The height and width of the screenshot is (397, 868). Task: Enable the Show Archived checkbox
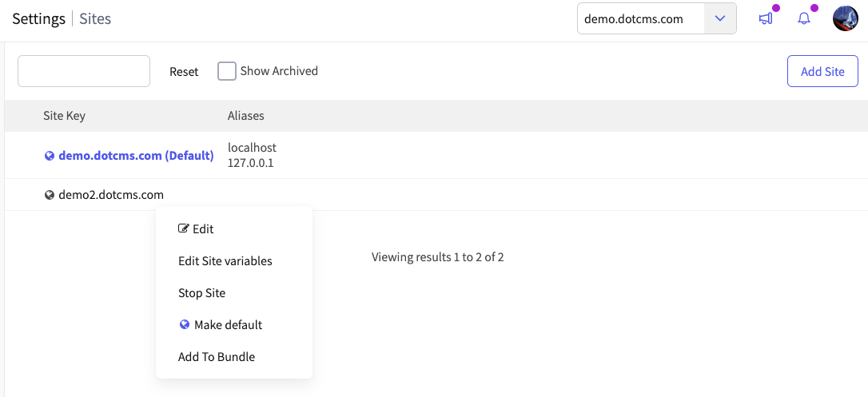227,71
